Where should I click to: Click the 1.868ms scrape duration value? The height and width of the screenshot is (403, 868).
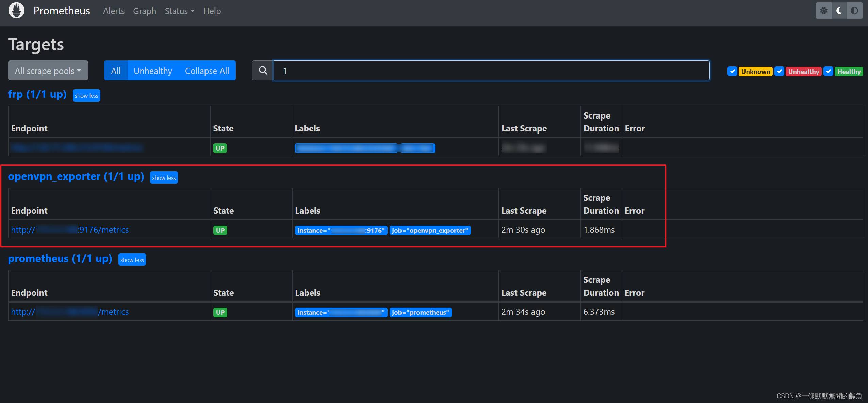599,230
